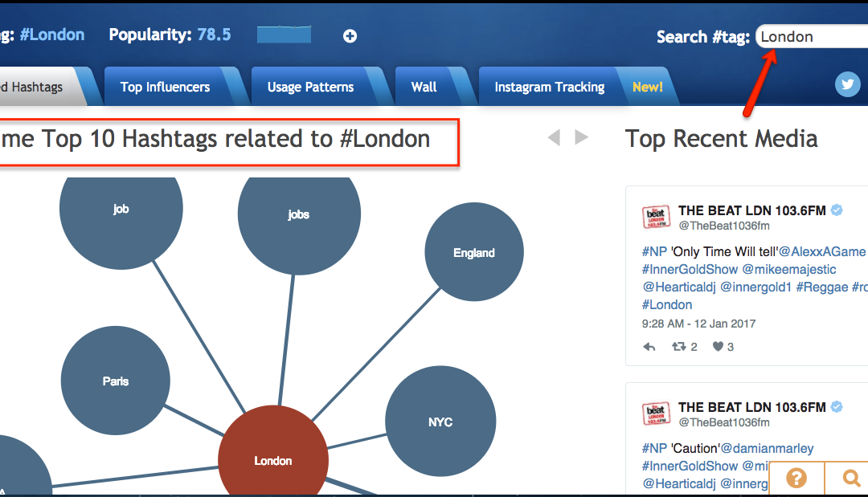This screenshot has height=497, width=868.
Task: Click the Search #tag input field
Action: click(812, 36)
